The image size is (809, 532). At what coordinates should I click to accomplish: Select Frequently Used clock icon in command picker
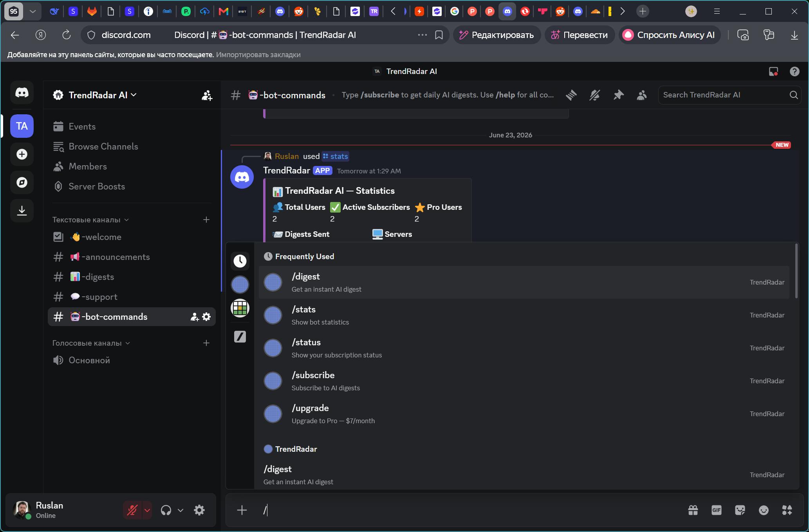[x=240, y=261]
